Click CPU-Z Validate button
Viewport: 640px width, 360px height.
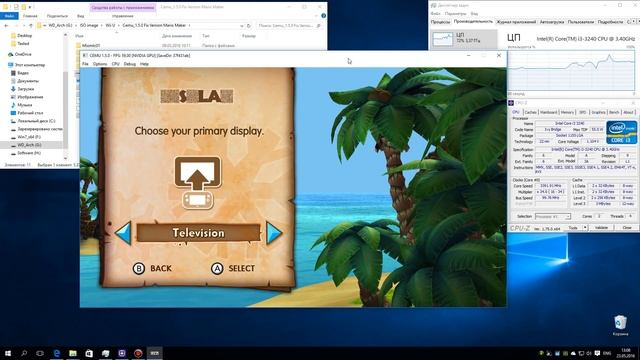coord(601,227)
